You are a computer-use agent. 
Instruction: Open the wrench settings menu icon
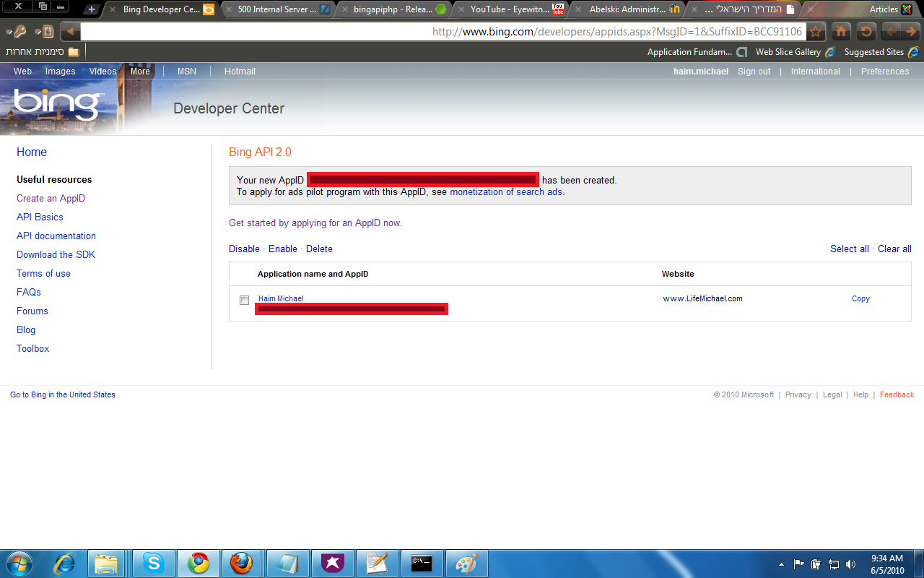19,32
